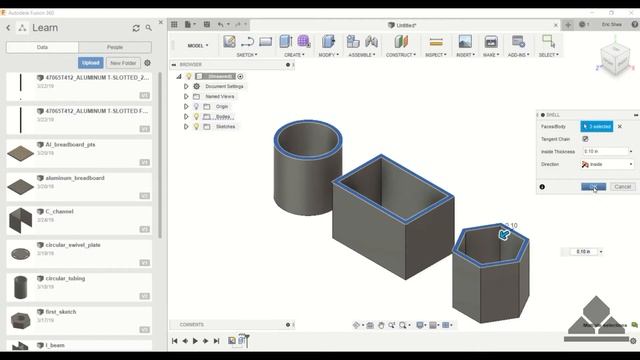Open the SKETCH menu
This screenshot has width=640, height=360.
[247, 55]
